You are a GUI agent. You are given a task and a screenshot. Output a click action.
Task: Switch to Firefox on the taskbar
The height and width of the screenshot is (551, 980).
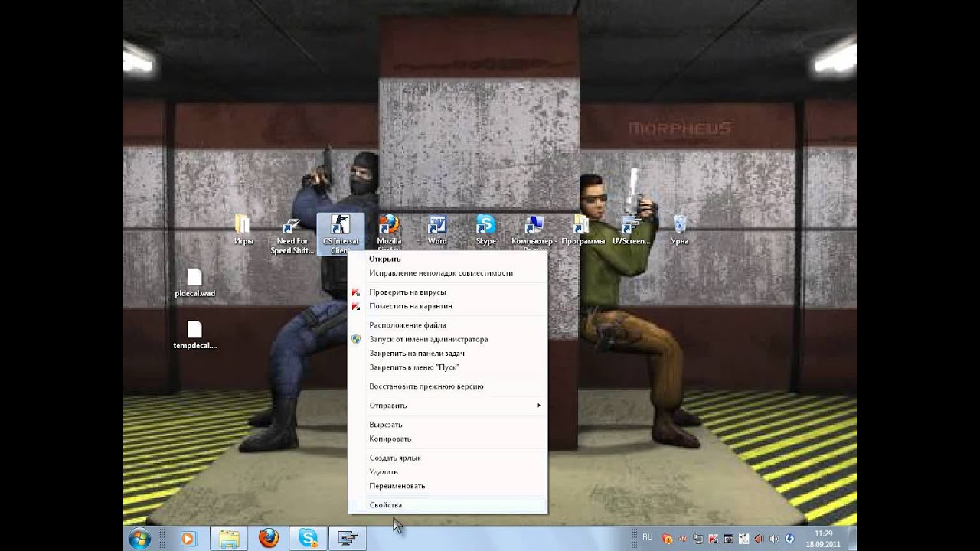(x=268, y=539)
